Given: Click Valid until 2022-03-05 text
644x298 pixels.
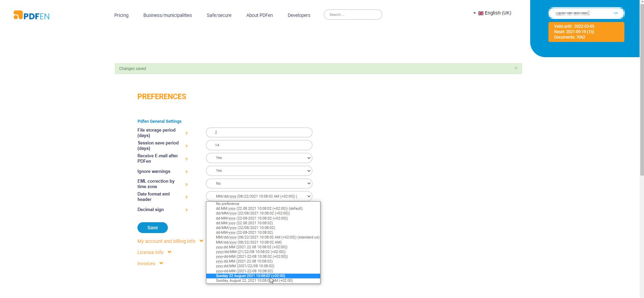Looking at the screenshot, I should (574, 26).
